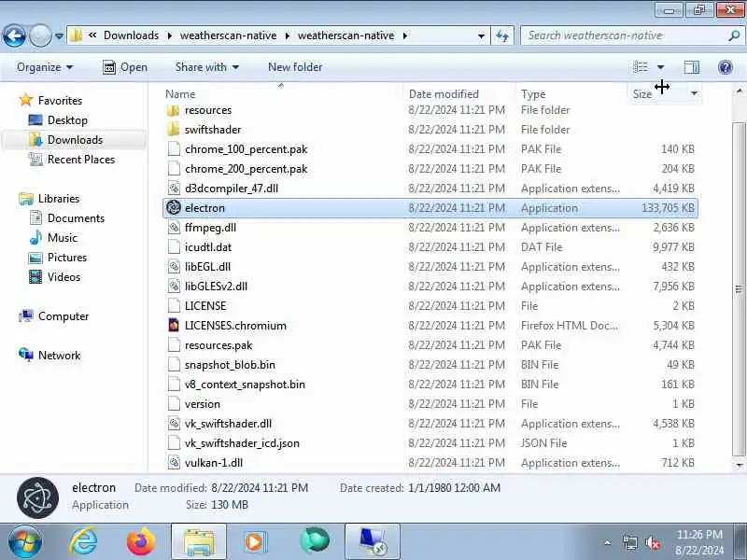Click the LICENSES.chromium Firefox document icon
This screenshot has height=560, width=747.
pyautogui.click(x=174, y=325)
